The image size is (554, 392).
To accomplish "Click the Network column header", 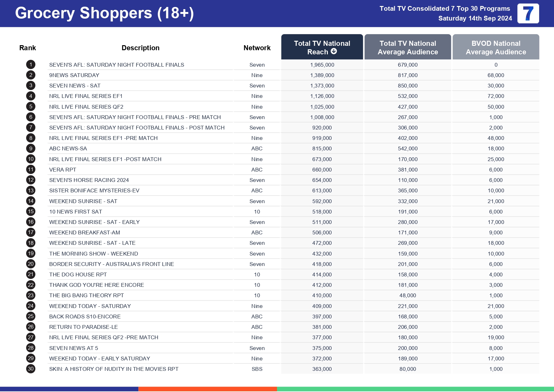I will [x=257, y=48].
